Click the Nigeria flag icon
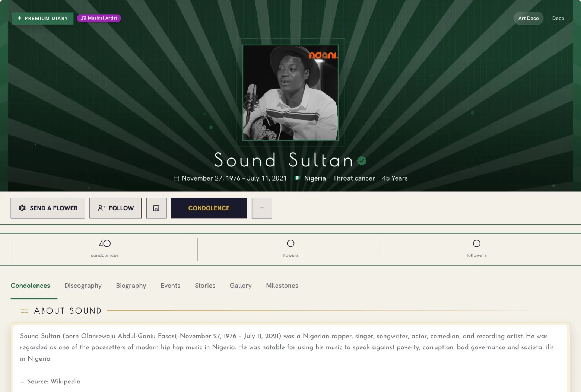The height and width of the screenshot is (392, 581). [x=297, y=178]
